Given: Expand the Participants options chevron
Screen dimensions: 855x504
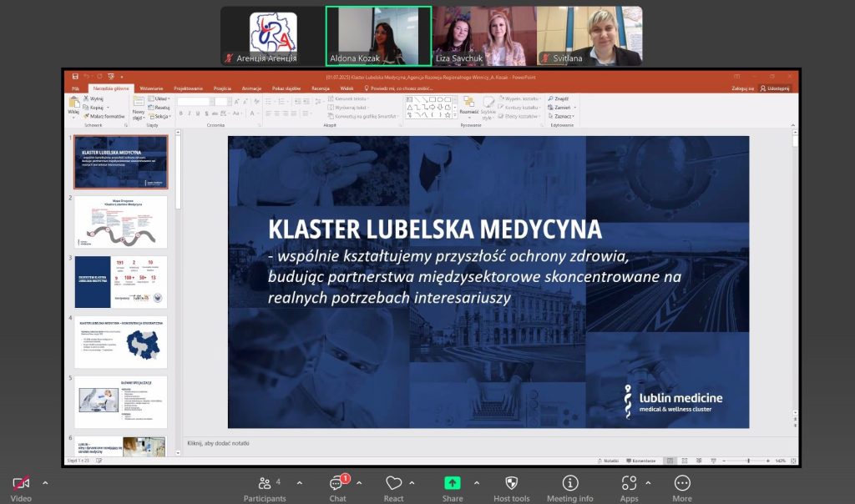Looking at the screenshot, I should pos(299,482).
